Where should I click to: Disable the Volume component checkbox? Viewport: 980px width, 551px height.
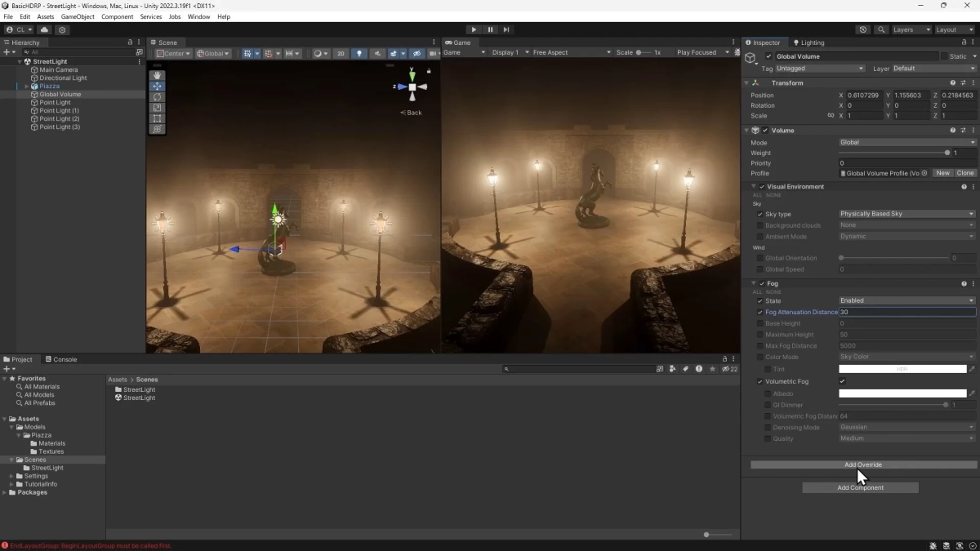coord(765,130)
